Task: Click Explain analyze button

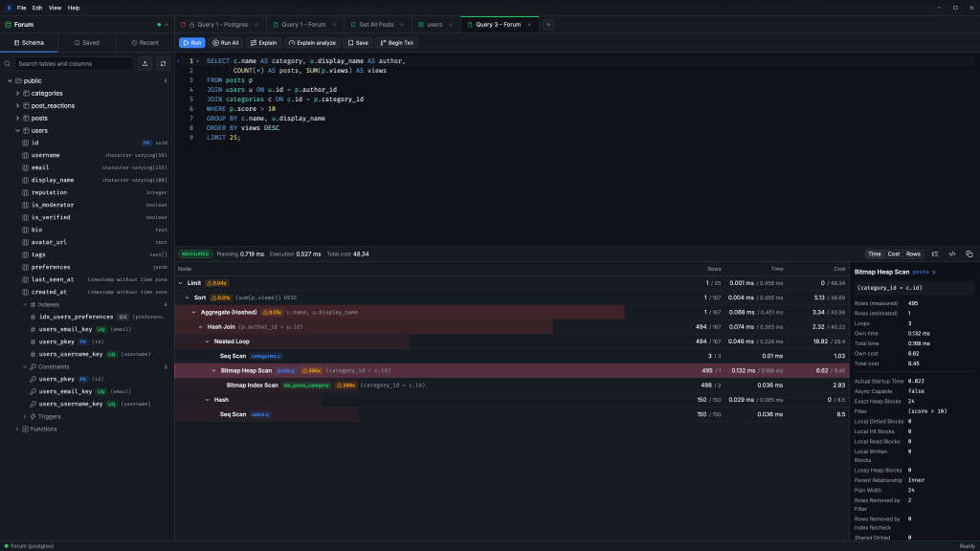Action: coord(312,43)
